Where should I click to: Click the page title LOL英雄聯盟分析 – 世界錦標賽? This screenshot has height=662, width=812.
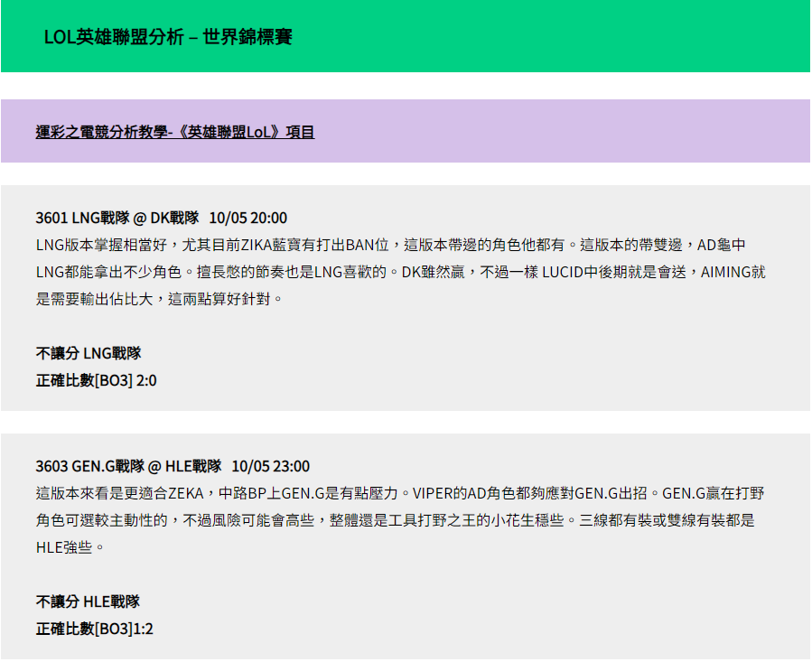coord(167,37)
